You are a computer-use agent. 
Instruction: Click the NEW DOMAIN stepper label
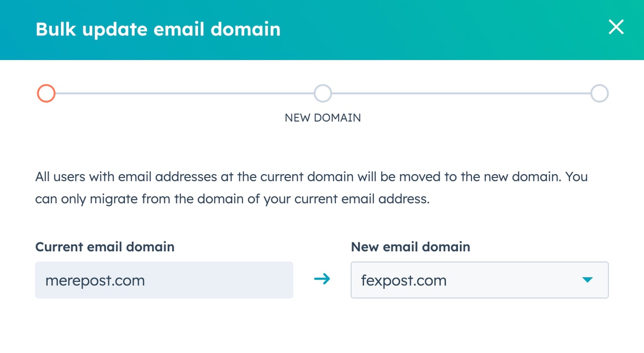[x=322, y=117]
